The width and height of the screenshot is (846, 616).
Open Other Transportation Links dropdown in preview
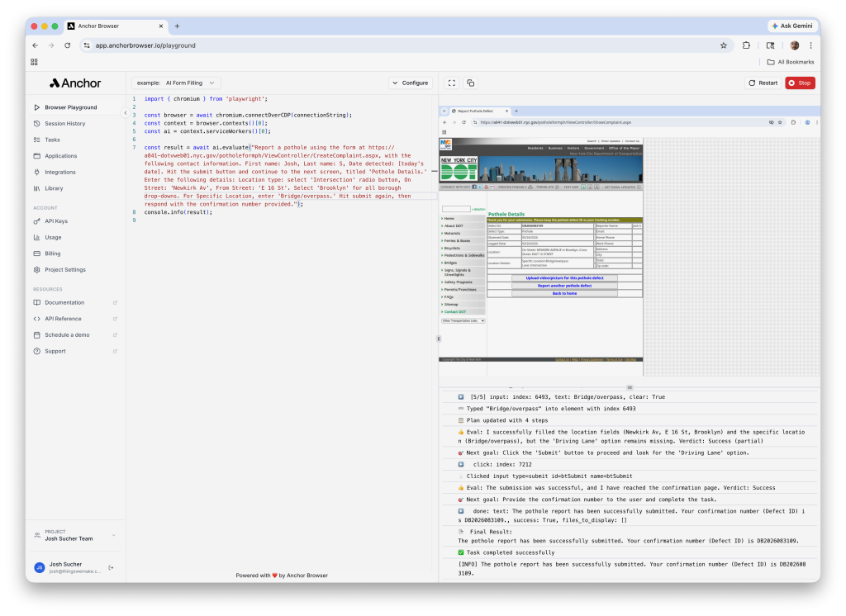pyautogui.click(x=463, y=320)
